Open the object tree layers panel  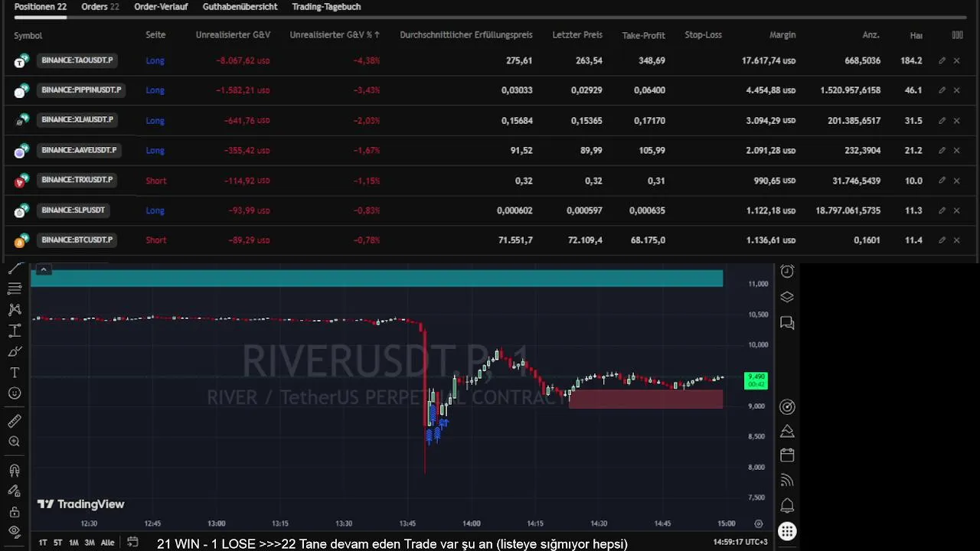(787, 297)
